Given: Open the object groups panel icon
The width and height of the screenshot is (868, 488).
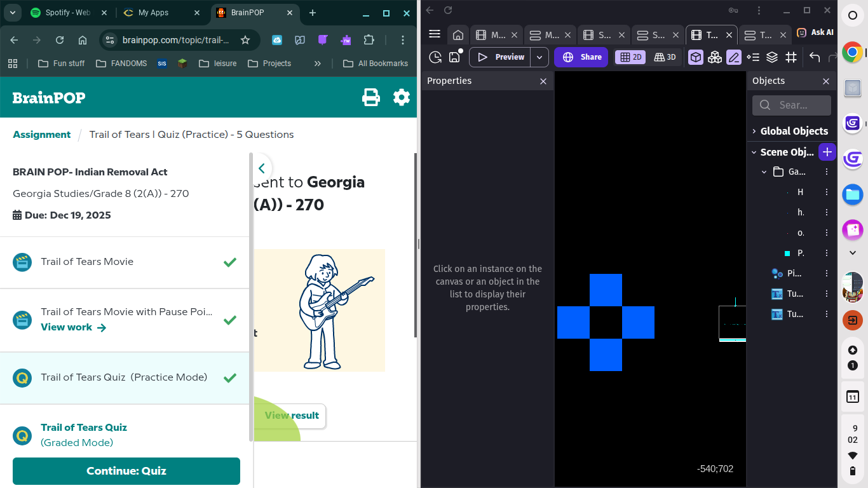Looking at the screenshot, I should click(715, 57).
